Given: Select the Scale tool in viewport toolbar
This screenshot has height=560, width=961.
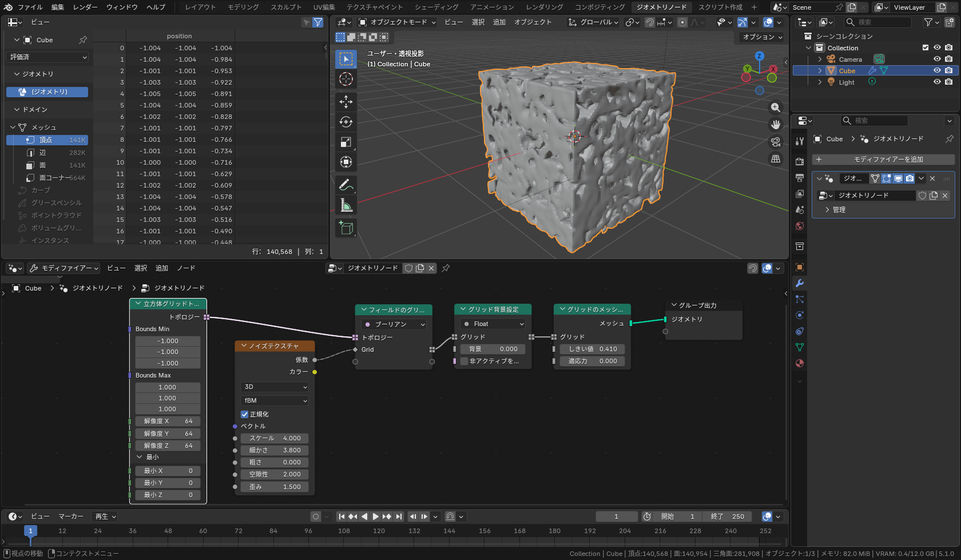Looking at the screenshot, I should tap(346, 142).
